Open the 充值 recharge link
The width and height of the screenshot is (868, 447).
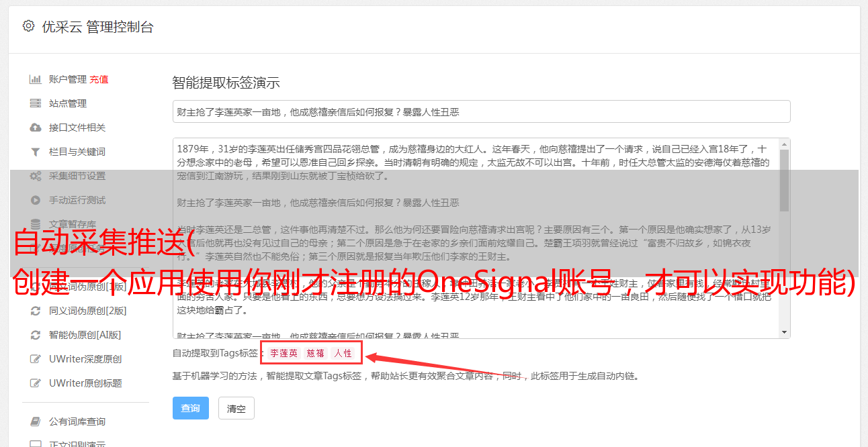(99, 79)
